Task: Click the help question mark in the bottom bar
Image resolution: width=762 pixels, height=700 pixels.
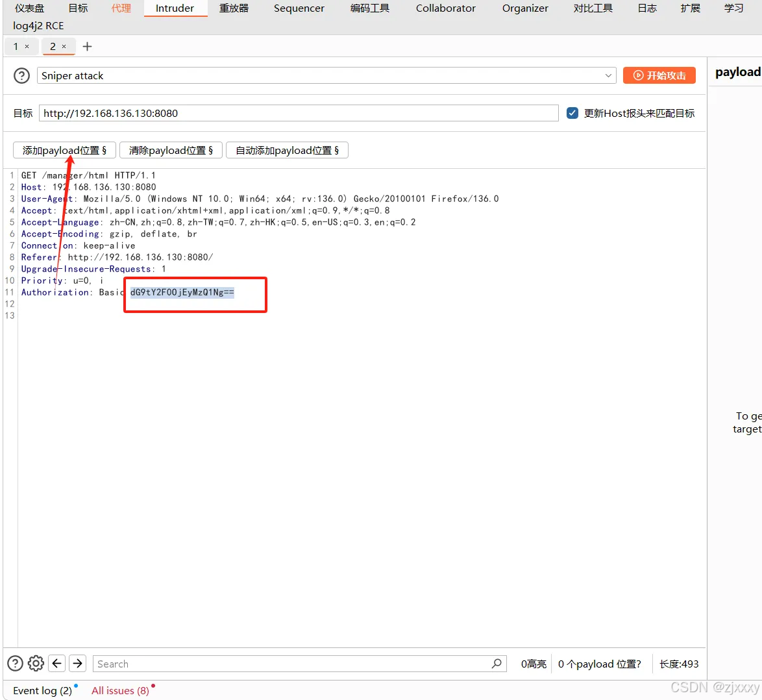Action: tap(14, 663)
